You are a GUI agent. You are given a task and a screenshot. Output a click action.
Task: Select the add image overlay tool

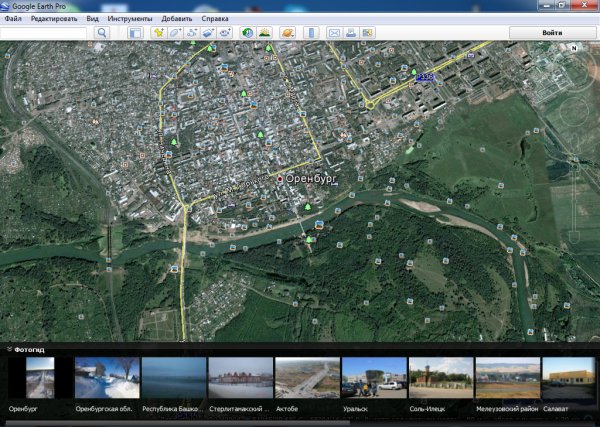(x=208, y=33)
